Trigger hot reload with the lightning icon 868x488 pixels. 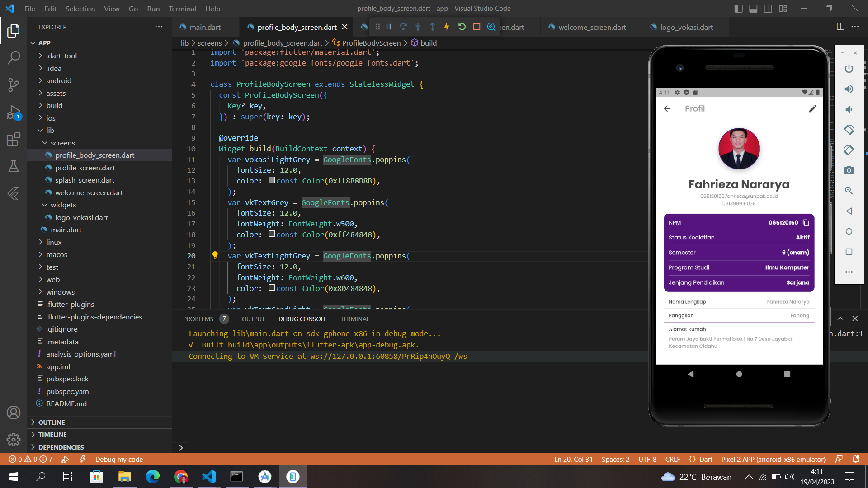pyautogui.click(x=447, y=27)
